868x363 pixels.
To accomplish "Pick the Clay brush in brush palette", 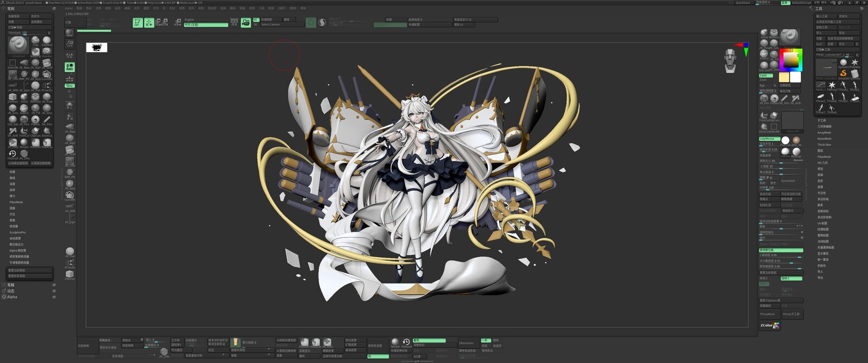I will click(x=35, y=40).
